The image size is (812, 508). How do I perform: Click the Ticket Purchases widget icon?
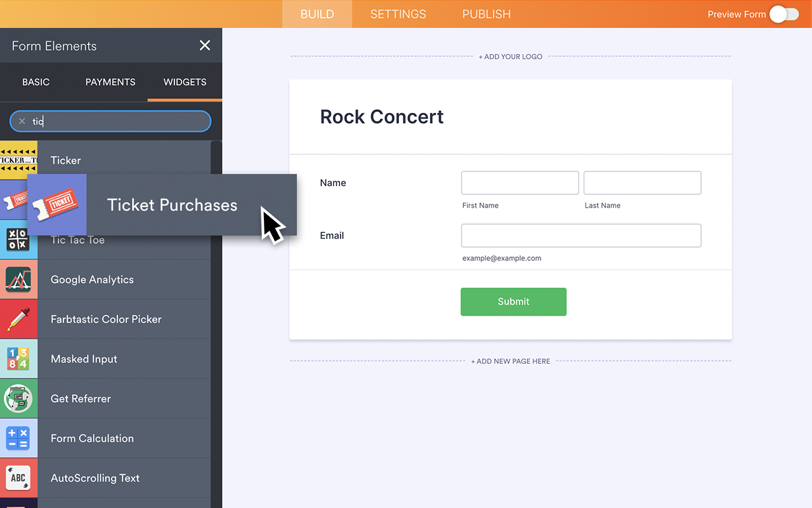56,204
